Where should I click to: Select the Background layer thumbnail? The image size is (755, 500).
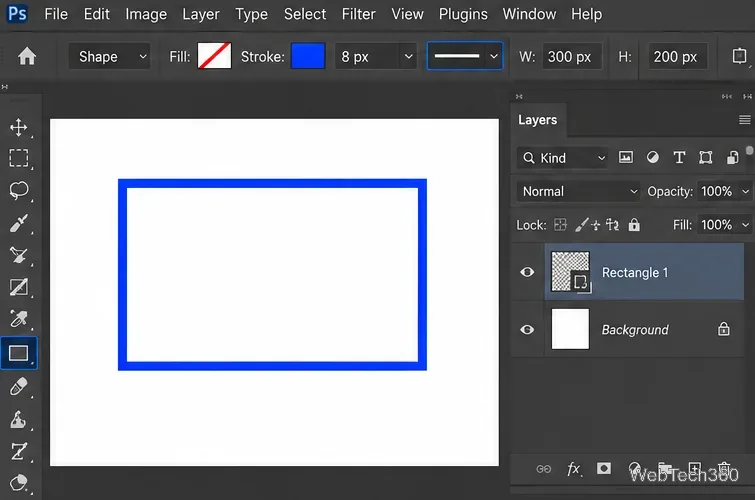pyautogui.click(x=570, y=329)
